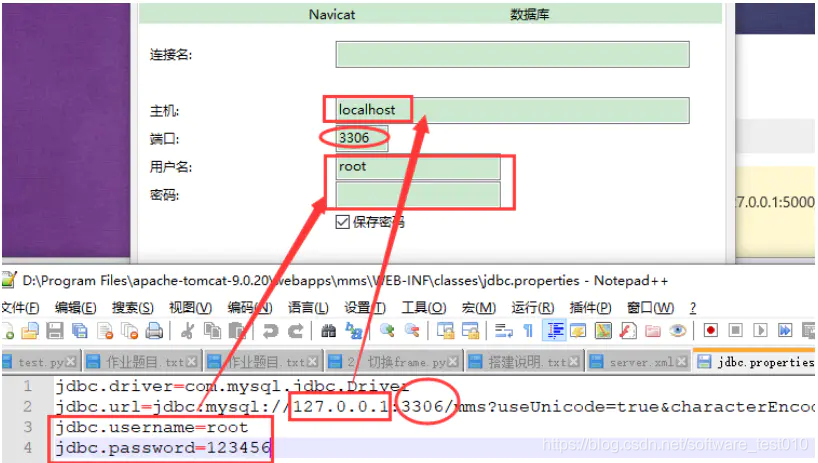Click the line jdbc.driver=com.mysql.jdbc.Driver
This screenshot has height=463, width=818.
[x=232, y=386]
